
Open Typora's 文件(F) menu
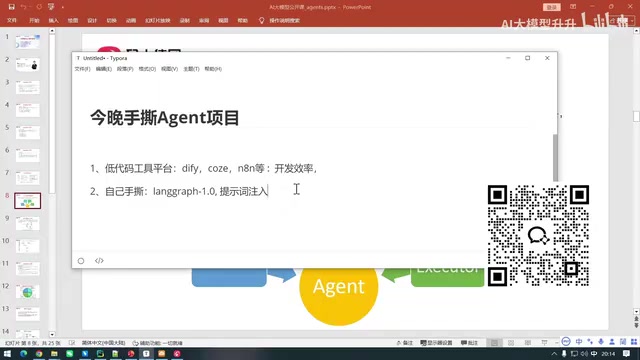(82, 69)
